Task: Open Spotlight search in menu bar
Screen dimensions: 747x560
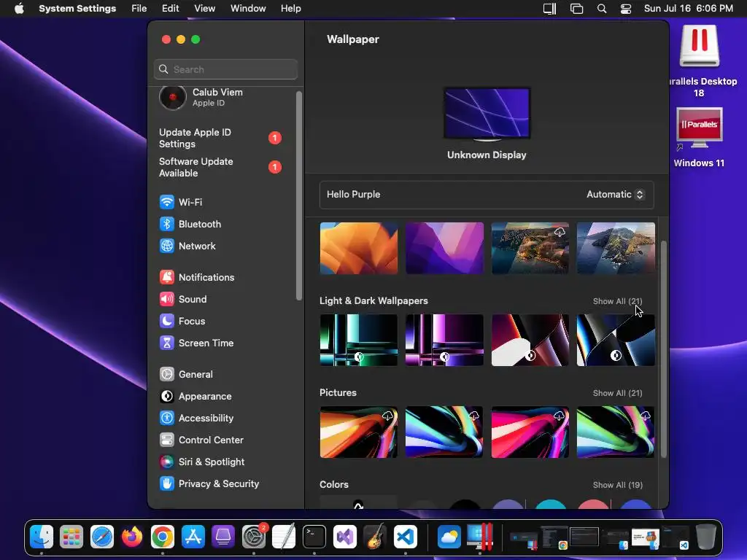Action: point(602,9)
